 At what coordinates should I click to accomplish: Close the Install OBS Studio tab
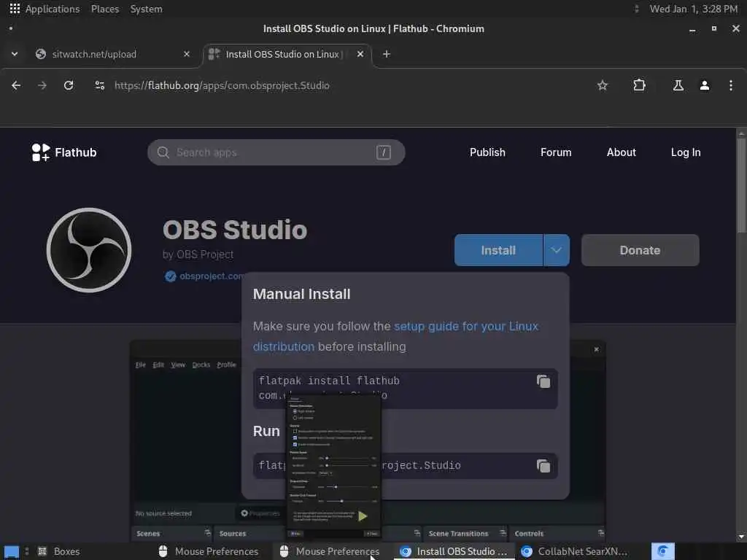pyautogui.click(x=360, y=54)
